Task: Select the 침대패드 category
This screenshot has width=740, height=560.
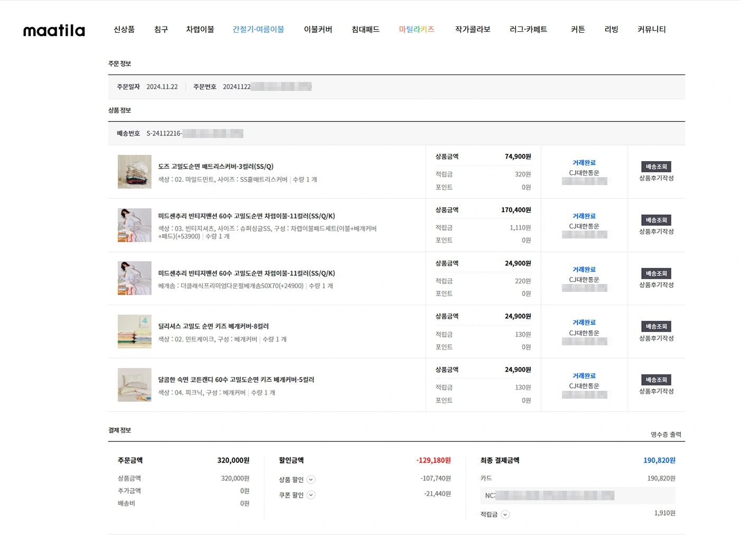Action: [x=366, y=30]
